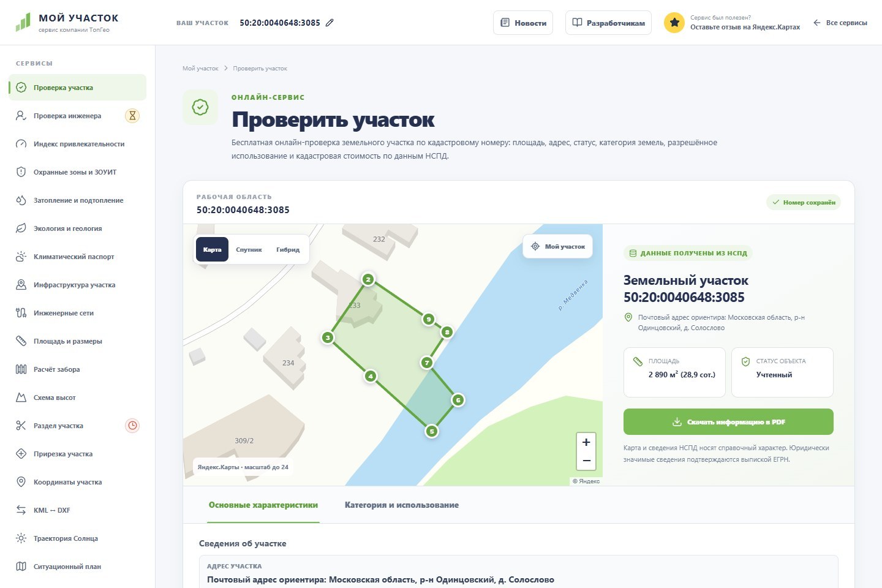Switch map view to Спутник
This screenshot has width=882, height=588.
pyautogui.click(x=249, y=249)
